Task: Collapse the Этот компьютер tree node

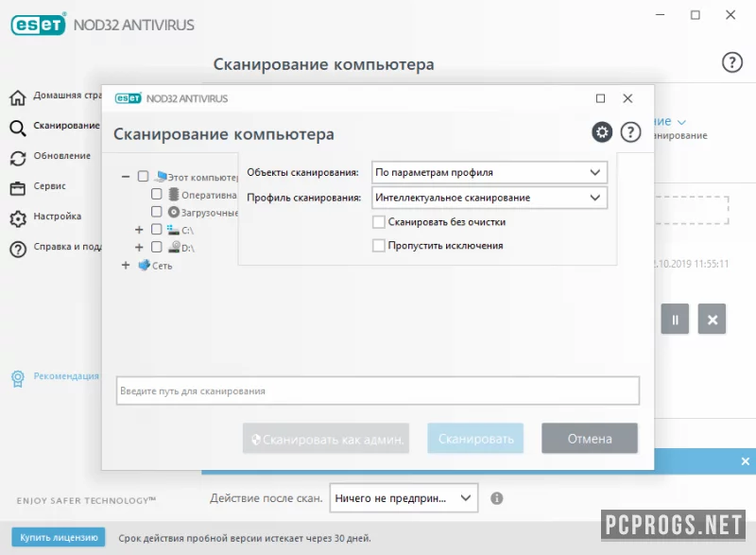Action: [126, 177]
